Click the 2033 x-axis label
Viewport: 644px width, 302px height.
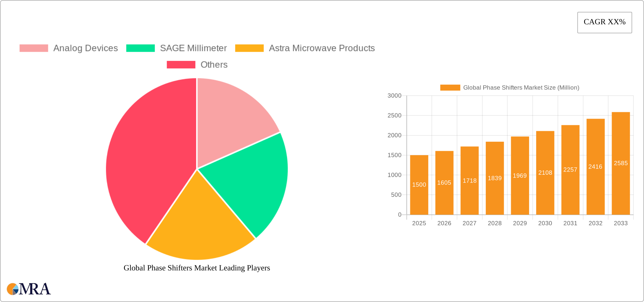tap(621, 223)
